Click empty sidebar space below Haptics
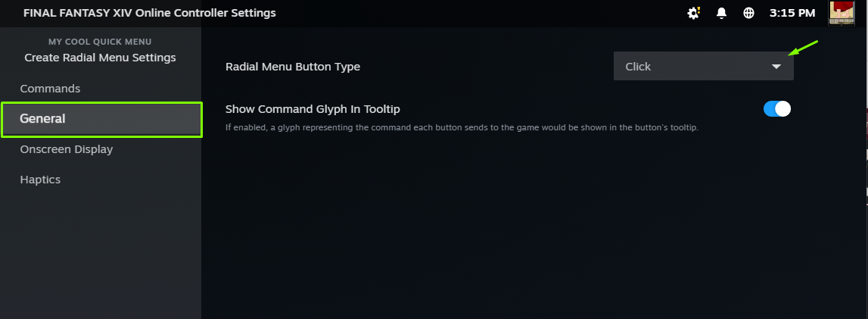The width and height of the screenshot is (868, 319). click(x=100, y=250)
